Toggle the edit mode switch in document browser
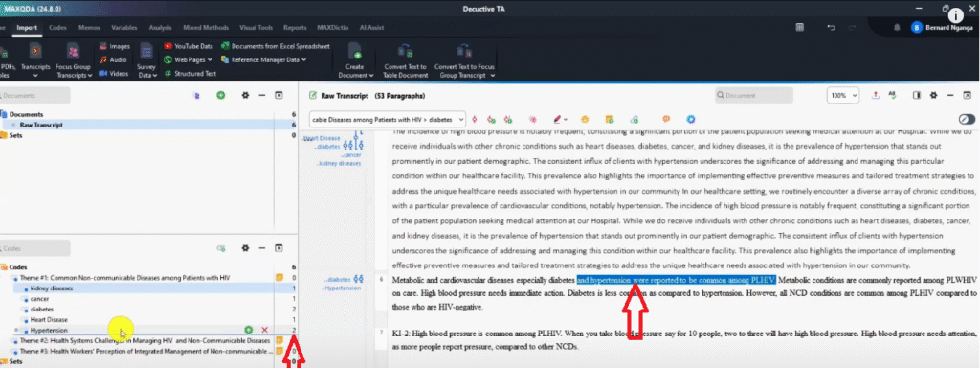Viewport: 980px width, 368px height. [967, 119]
